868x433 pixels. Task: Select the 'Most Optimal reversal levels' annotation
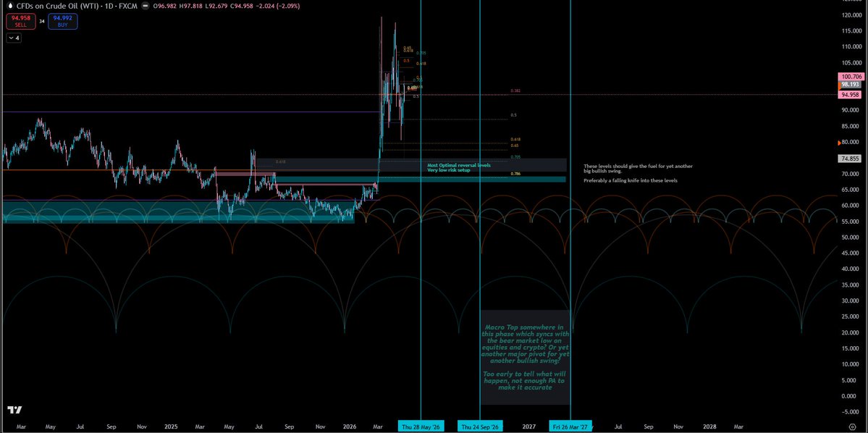click(x=458, y=165)
